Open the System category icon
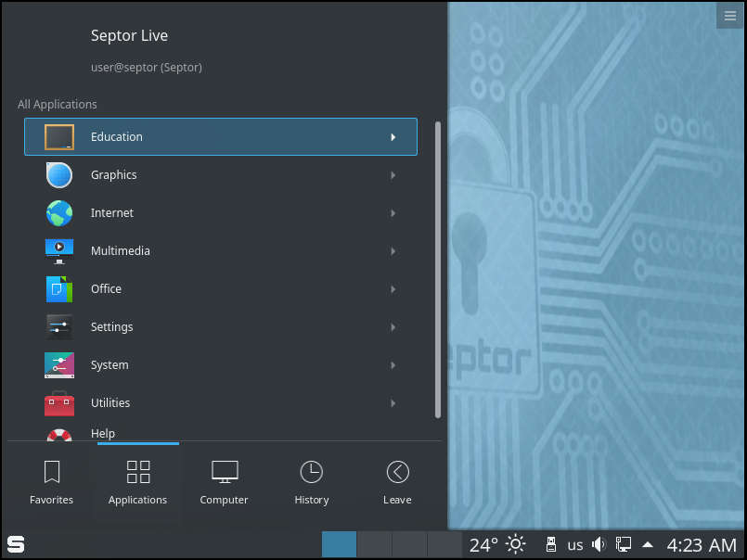747x560 pixels. coord(59,364)
